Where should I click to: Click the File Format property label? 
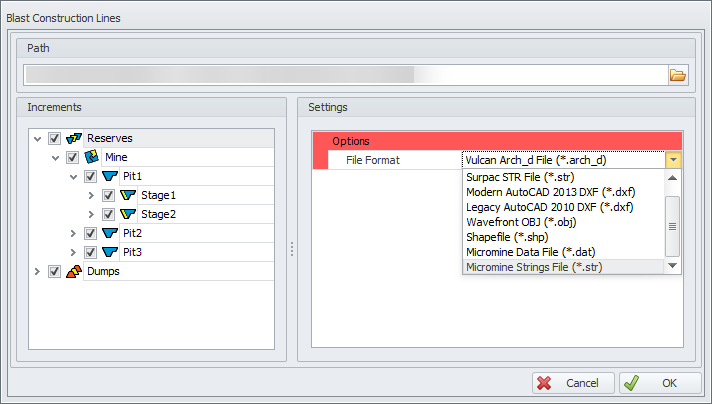(373, 160)
